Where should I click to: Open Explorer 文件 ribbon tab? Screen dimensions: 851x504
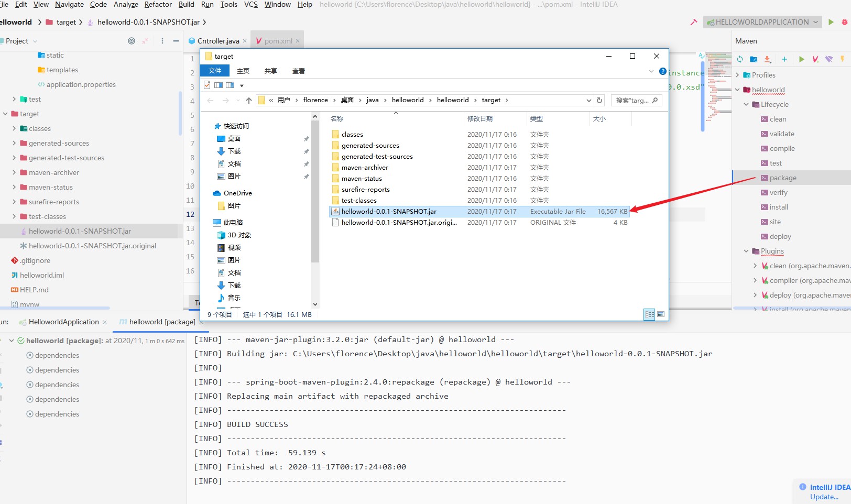(x=215, y=71)
